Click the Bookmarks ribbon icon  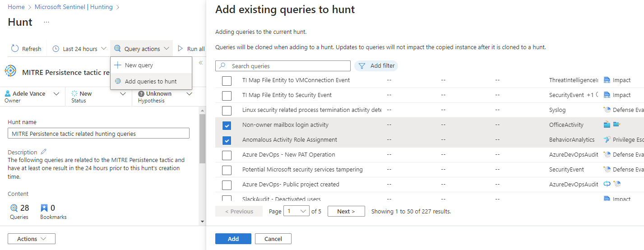[x=44, y=208]
